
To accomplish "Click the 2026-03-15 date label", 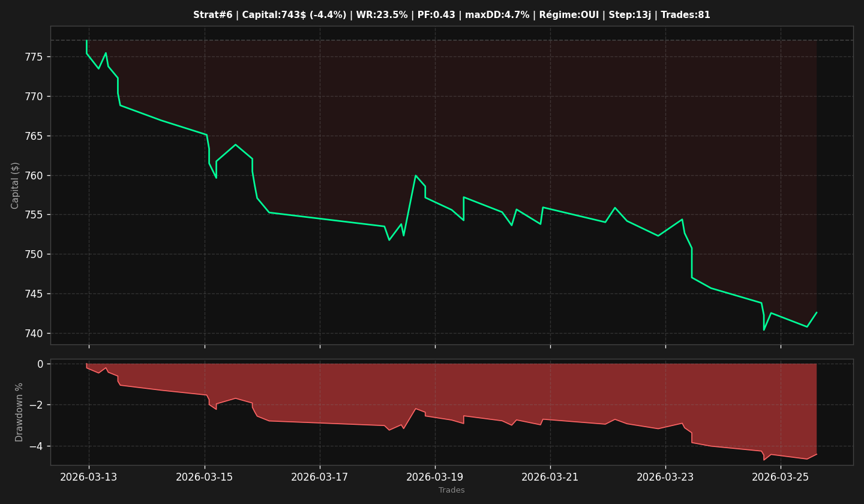I will (205, 477).
